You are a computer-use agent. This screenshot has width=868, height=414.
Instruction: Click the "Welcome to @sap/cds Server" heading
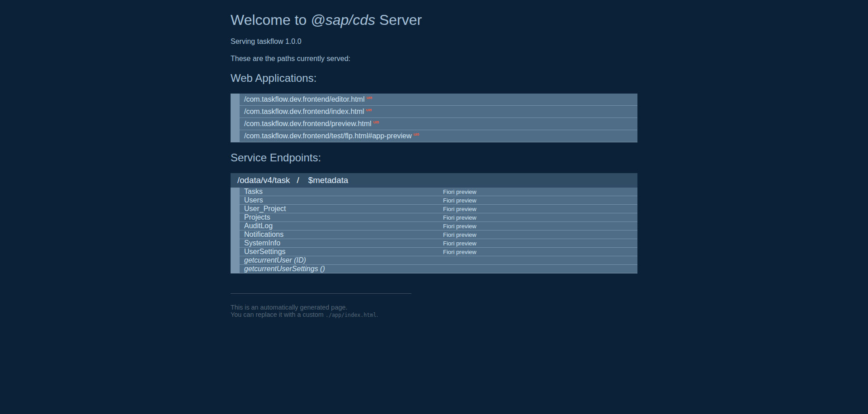pyautogui.click(x=326, y=20)
